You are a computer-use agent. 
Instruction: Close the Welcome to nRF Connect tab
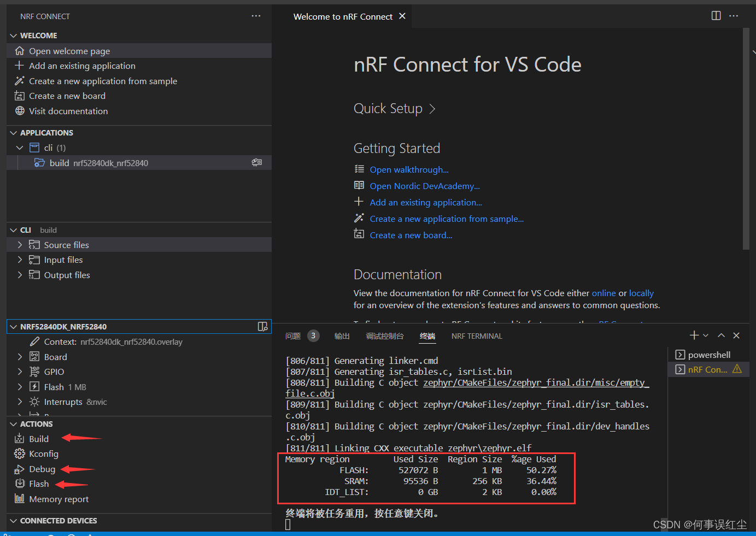(402, 16)
